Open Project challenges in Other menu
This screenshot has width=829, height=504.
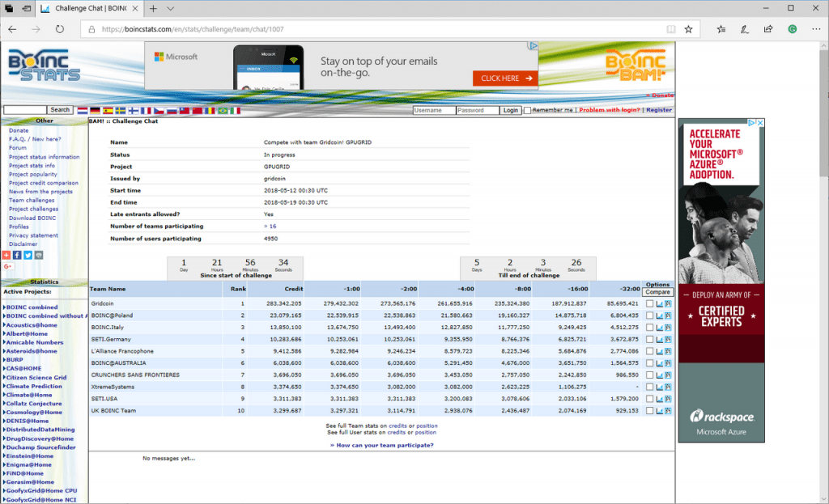(x=33, y=210)
